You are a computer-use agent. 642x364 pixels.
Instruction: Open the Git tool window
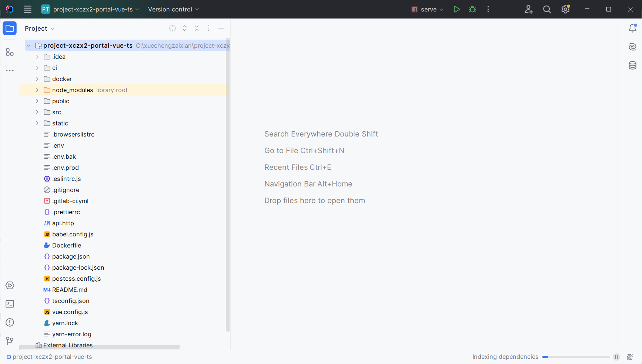point(10,341)
